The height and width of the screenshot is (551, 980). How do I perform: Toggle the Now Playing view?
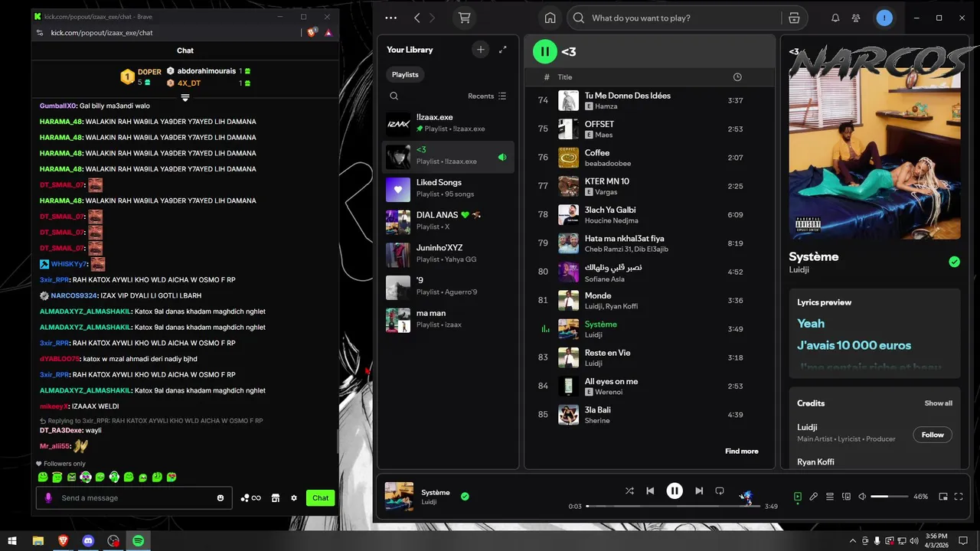pos(797,497)
